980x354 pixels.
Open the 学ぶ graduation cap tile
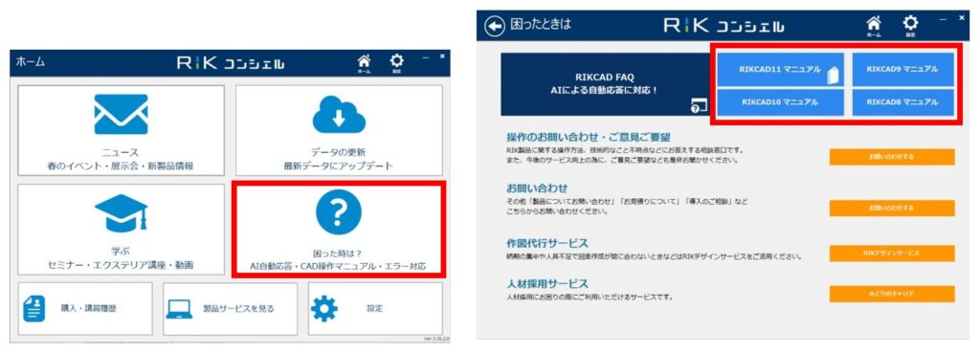(121, 229)
